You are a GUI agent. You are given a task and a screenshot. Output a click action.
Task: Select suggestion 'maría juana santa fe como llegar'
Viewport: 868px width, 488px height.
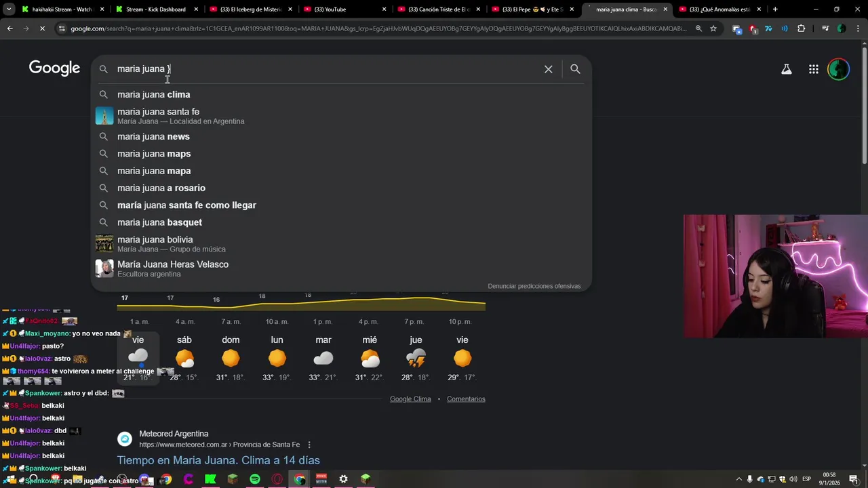[x=341, y=205]
